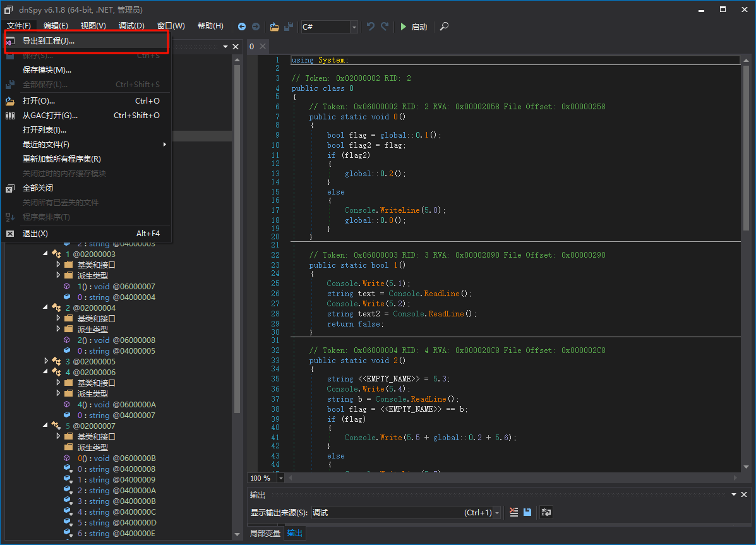Open the 调试(D) menu in menu bar
This screenshot has width=756, height=545.
click(131, 26)
